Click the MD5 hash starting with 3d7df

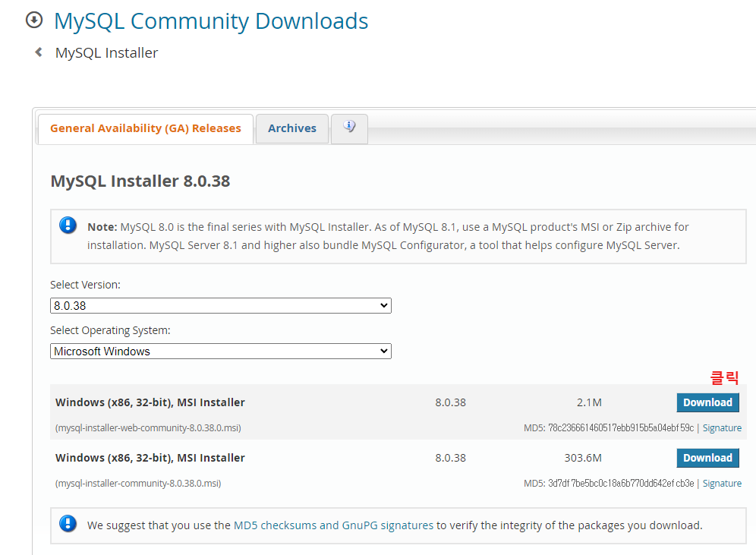click(621, 483)
